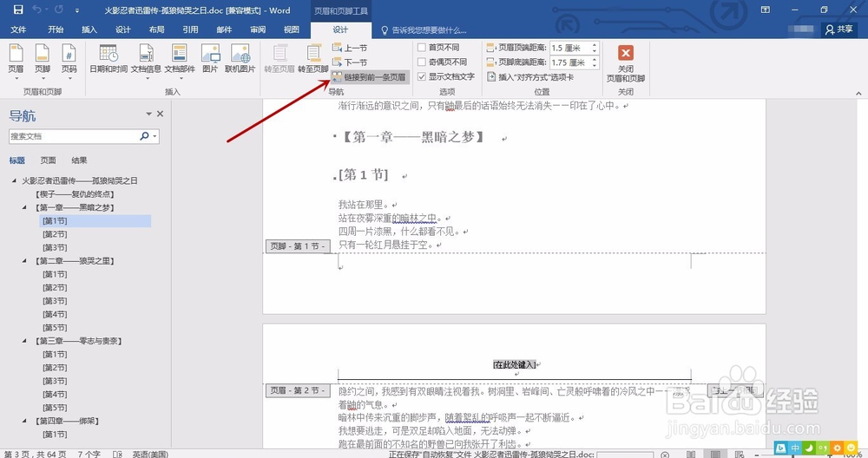Open 文档信息 (Document Info) button

(146, 62)
